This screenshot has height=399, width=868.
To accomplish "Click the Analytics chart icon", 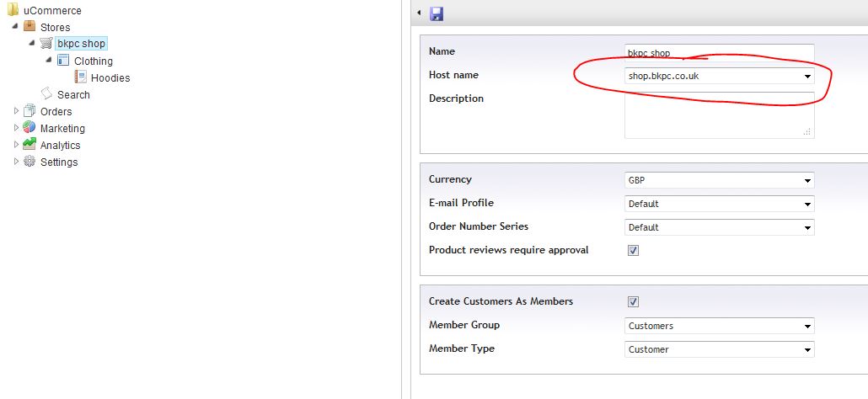I will [29, 144].
